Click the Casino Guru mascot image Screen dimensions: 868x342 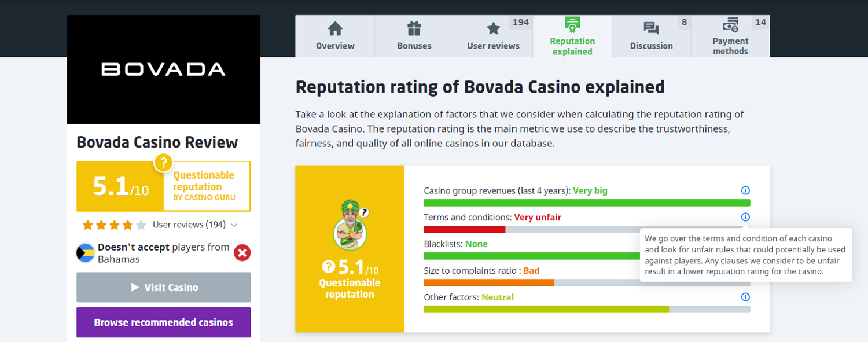click(350, 226)
